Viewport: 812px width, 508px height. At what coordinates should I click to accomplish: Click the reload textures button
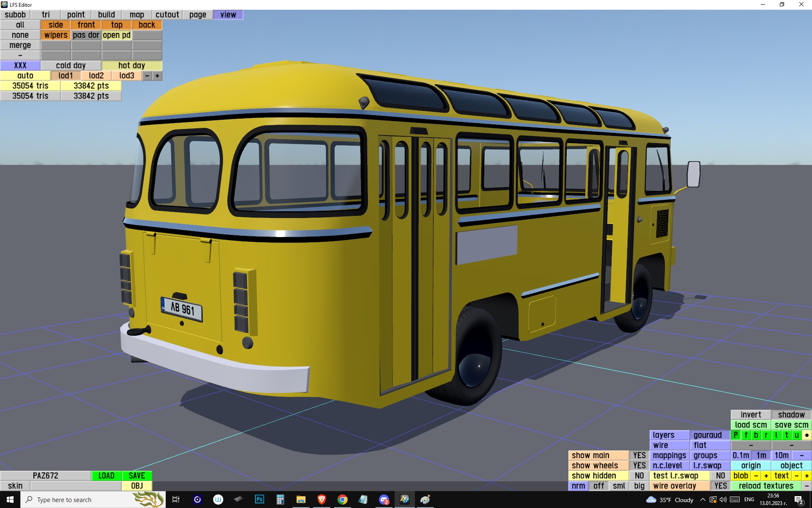[x=766, y=486]
